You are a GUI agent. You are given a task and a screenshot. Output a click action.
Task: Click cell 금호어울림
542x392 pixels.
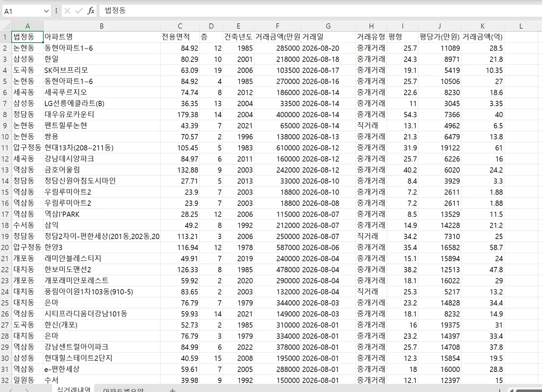102,170
